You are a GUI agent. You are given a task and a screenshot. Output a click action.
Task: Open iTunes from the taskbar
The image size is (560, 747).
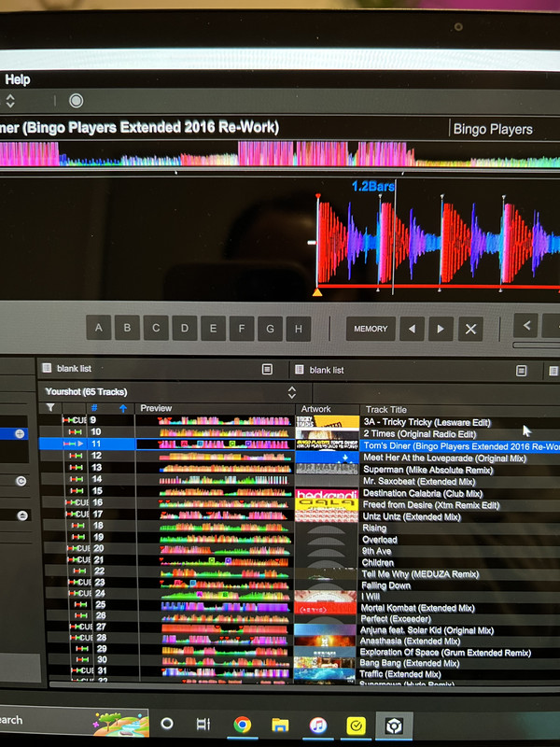point(318,726)
